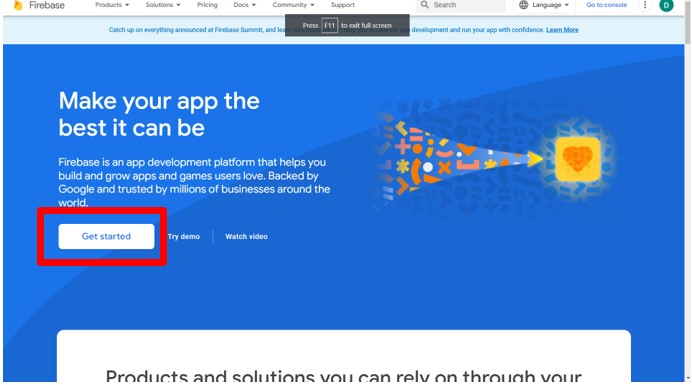This screenshot has width=692, height=385.
Task: Click the "Make your app the best it can be" heading
Action: tap(159, 114)
